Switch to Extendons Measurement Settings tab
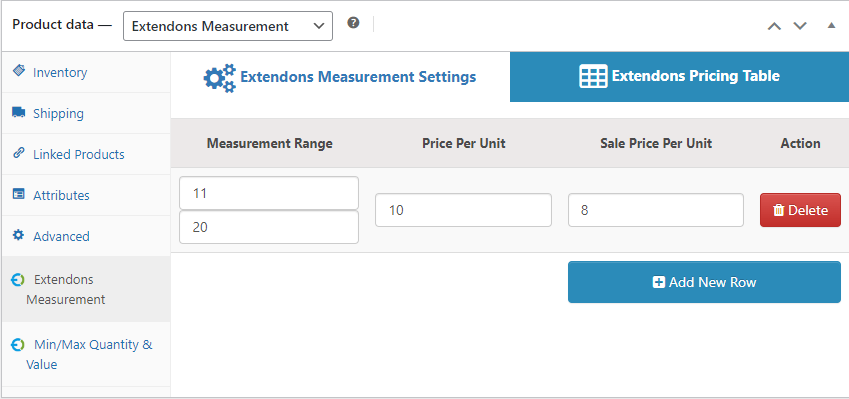 [x=340, y=77]
